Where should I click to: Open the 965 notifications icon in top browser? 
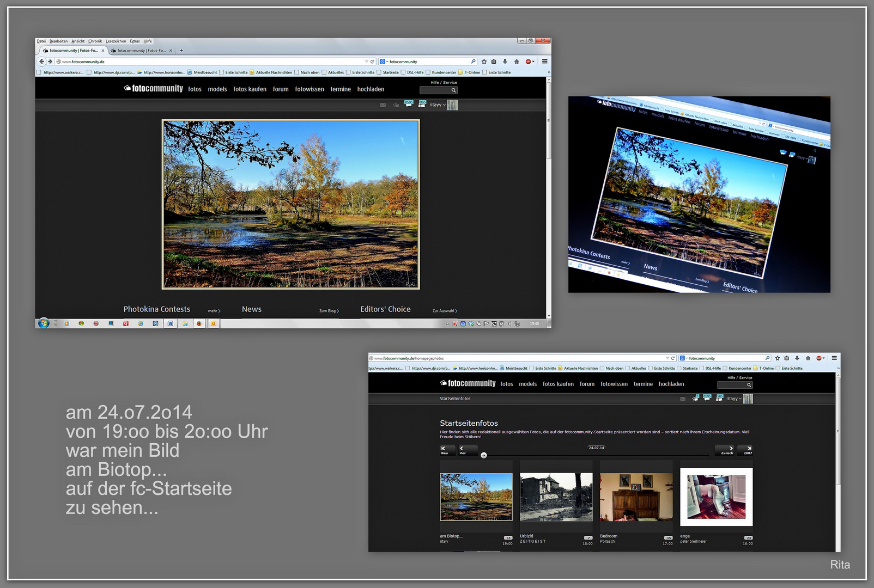422,103
